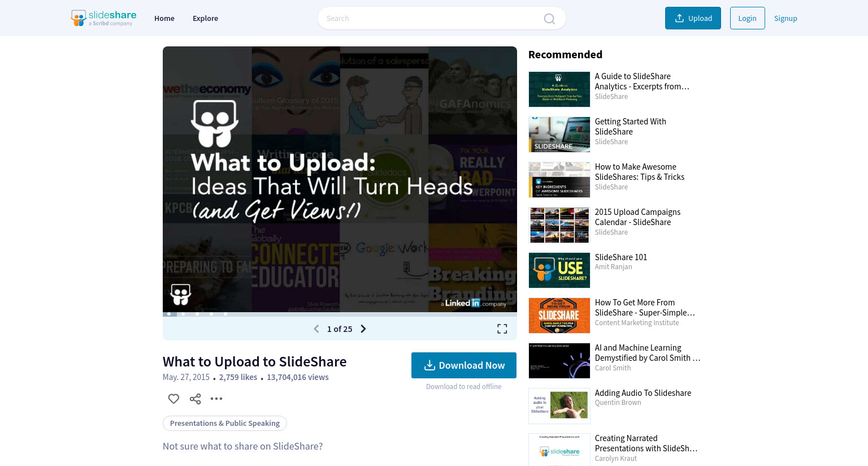Click 'What to Upload to SlideShare' heading
The width and height of the screenshot is (868, 466).
click(x=255, y=361)
